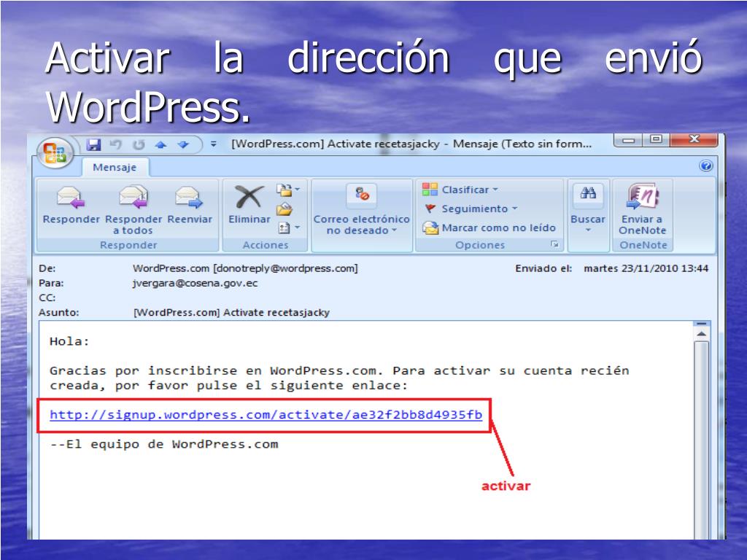Minimize the message window
The image size is (747, 560).
628,140
